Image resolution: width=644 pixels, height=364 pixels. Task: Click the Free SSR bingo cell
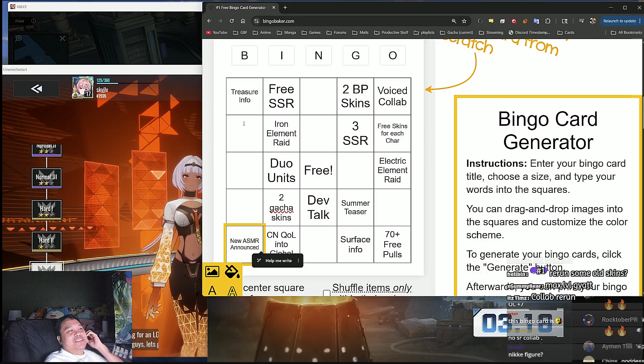pyautogui.click(x=281, y=96)
